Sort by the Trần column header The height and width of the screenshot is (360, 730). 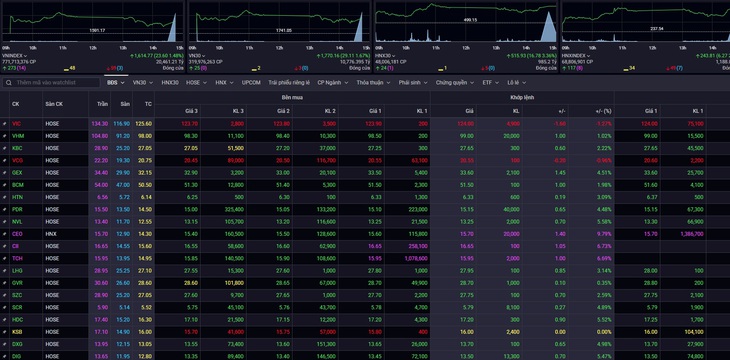click(102, 104)
